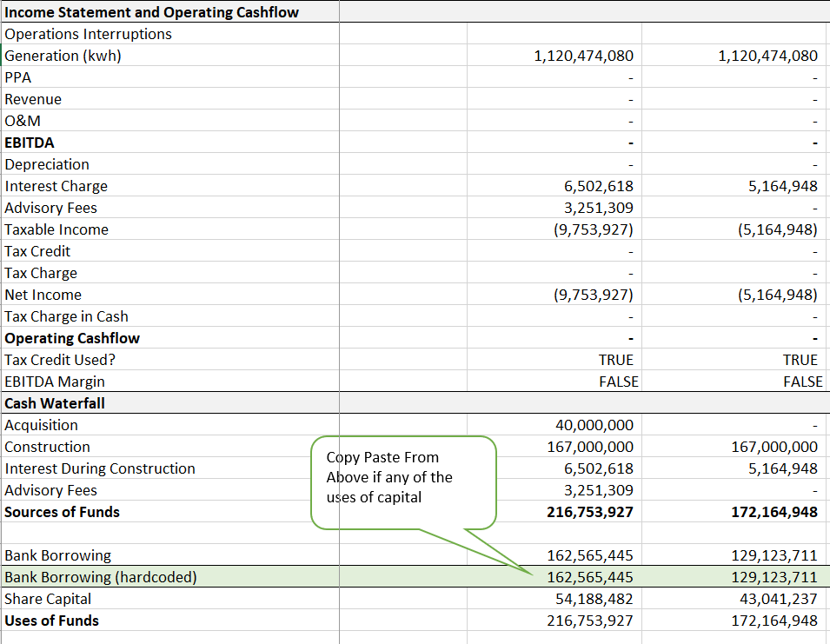830x644 pixels.
Task: Select the 'Revenue' row label
Action: [33, 99]
